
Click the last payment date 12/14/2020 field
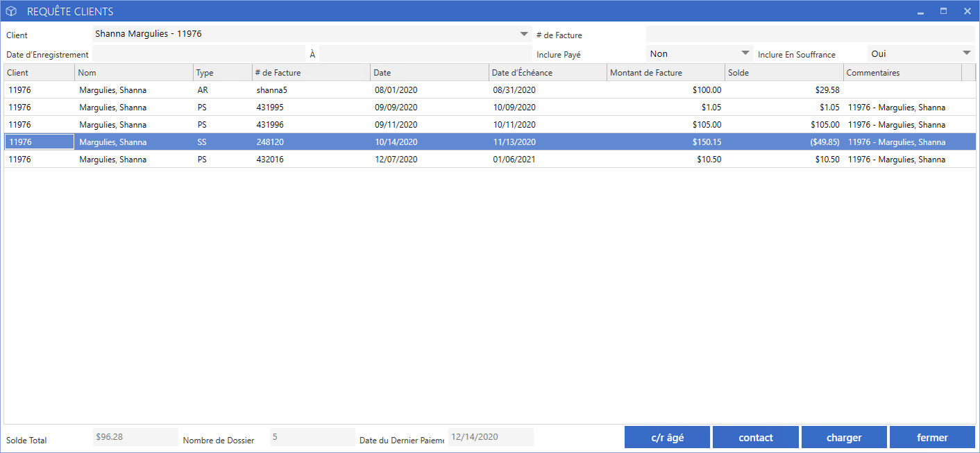tap(491, 437)
